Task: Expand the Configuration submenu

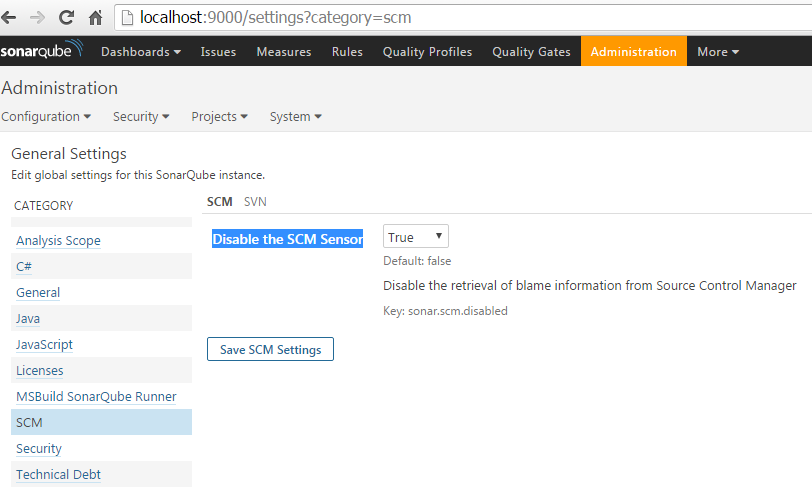Action: pyautogui.click(x=46, y=117)
